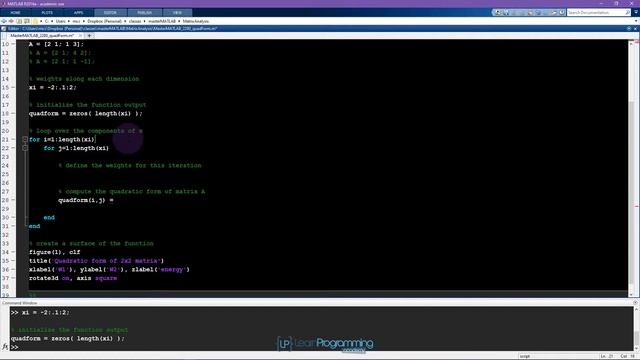
Task: Collapse the for j loop fold
Action: pyautogui.click(x=25, y=148)
